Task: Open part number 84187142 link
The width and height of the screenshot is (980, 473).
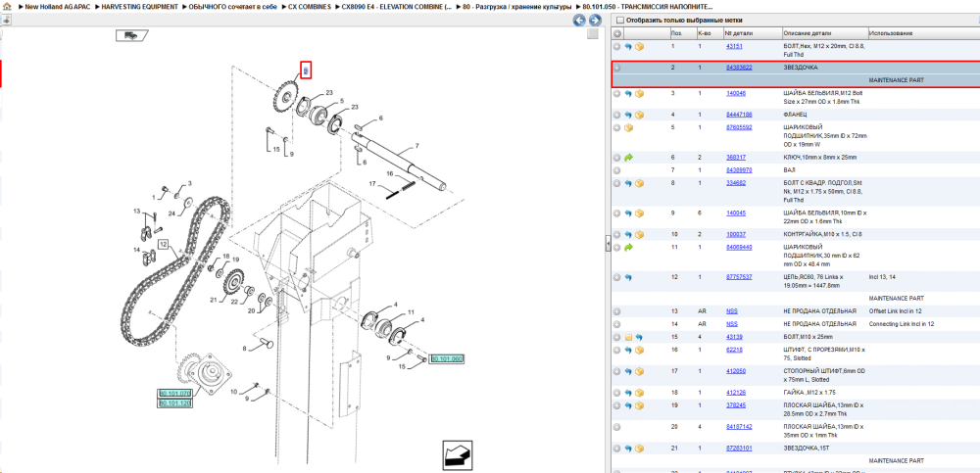Action: [x=739, y=427]
